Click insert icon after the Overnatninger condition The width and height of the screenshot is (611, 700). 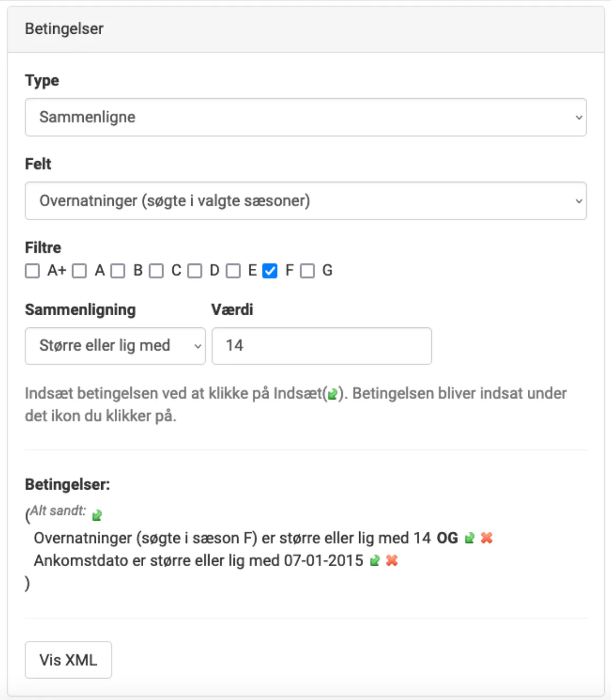click(x=469, y=538)
